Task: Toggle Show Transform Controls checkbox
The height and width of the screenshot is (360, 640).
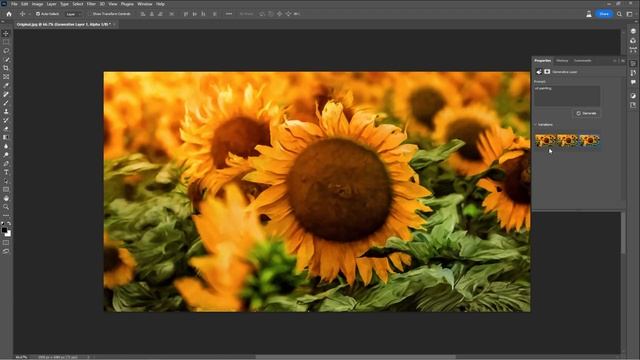Action: (90, 14)
